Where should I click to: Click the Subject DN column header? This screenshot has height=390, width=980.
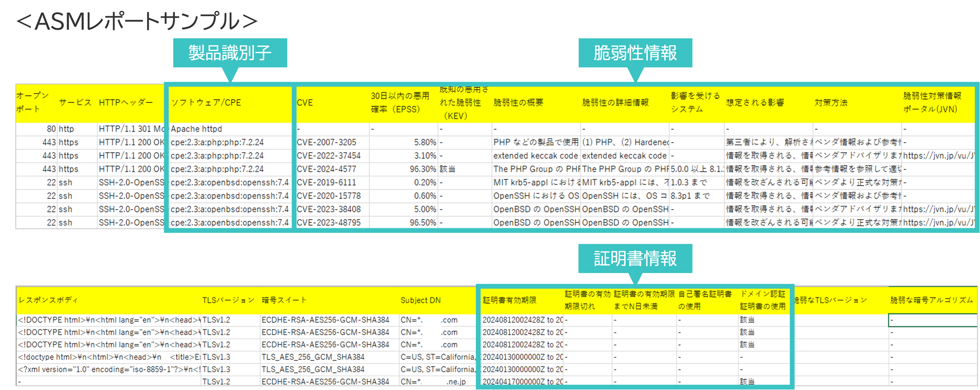(x=420, y=300)
